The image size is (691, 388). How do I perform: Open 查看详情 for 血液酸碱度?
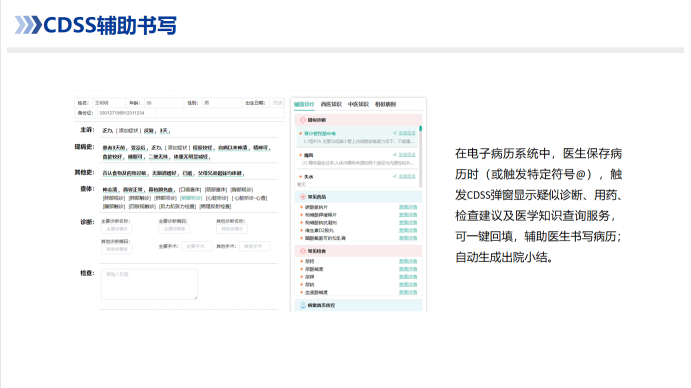pyautogui.click(x=408, y=292)
